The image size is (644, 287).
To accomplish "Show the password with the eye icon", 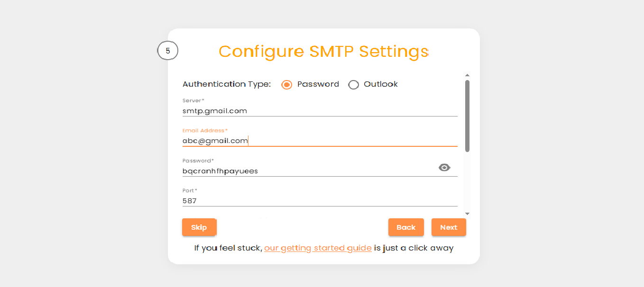I will pyautogui.click(x=444, y=168).
